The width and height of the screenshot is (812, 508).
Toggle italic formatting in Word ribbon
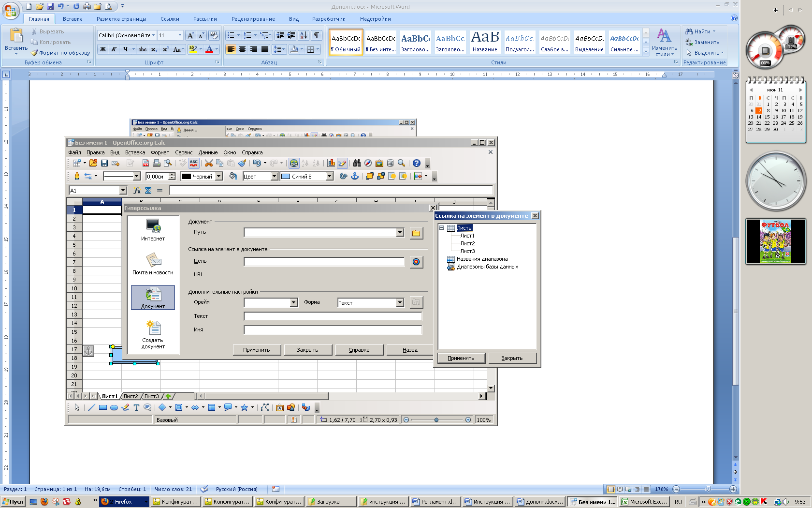[114, 49]
